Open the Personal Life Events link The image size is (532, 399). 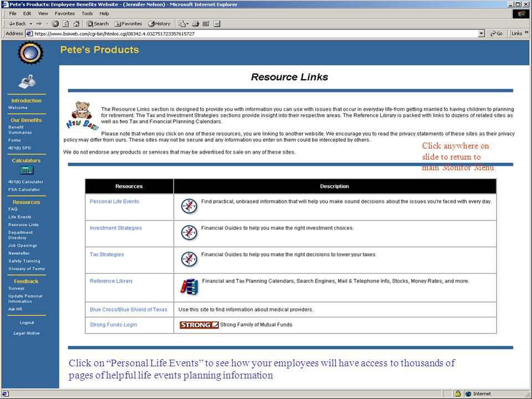click(x=114, y=202)
